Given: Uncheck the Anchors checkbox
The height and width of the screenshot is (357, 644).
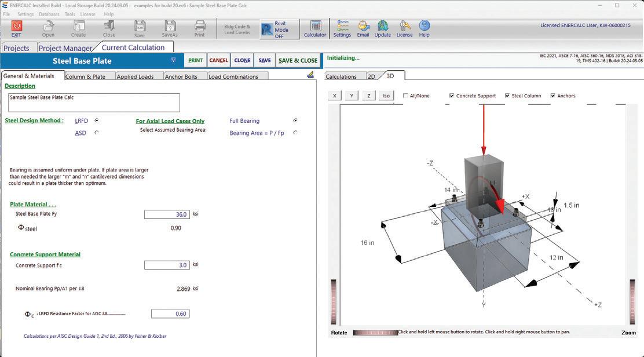Looking at the screenshot, I should click(x=553, y=96).
